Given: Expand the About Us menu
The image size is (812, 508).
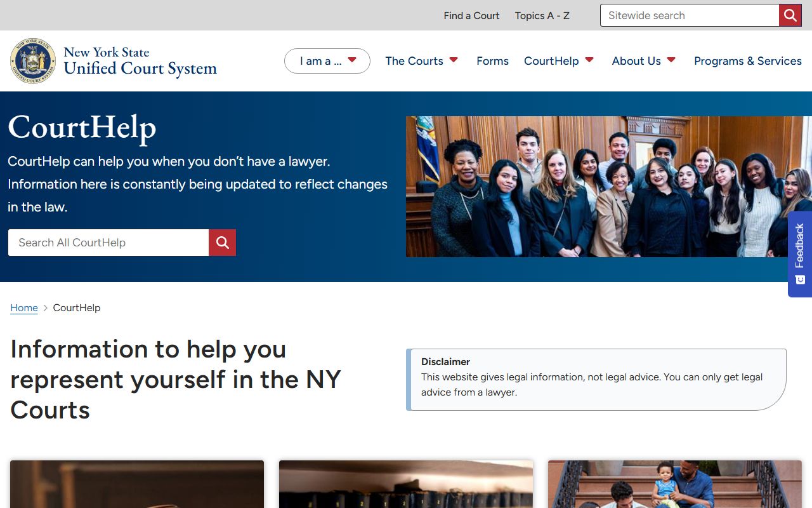Looking at the screenshot, I should [x=644, y=61].
